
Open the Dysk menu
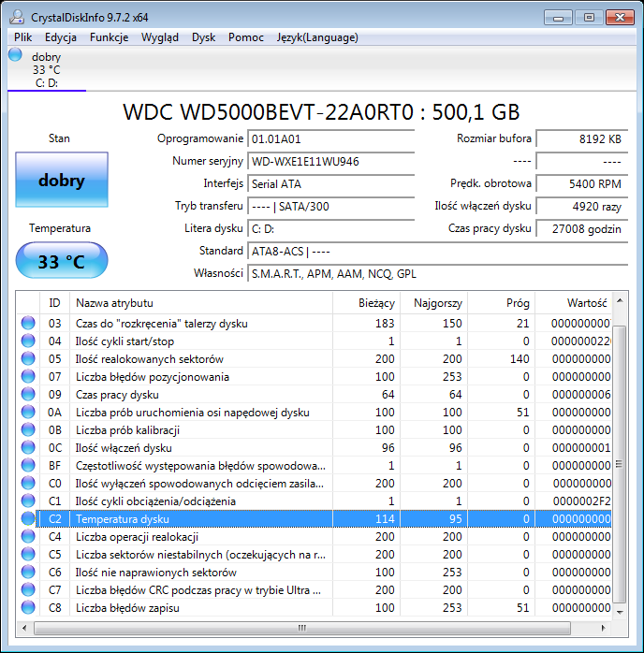[x=203, y=37]
